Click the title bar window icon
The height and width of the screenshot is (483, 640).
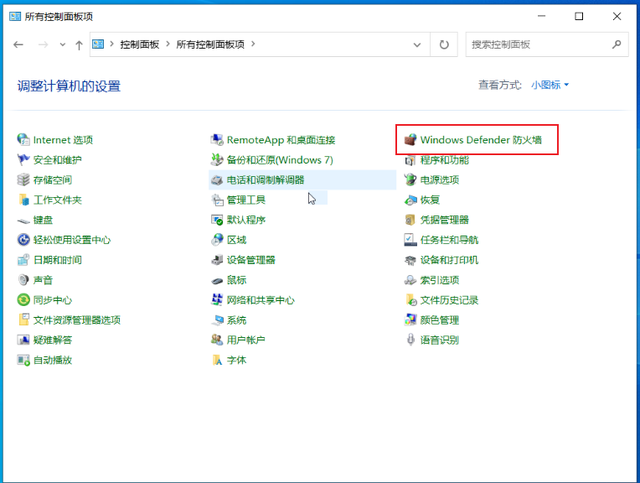coord(15,16)
